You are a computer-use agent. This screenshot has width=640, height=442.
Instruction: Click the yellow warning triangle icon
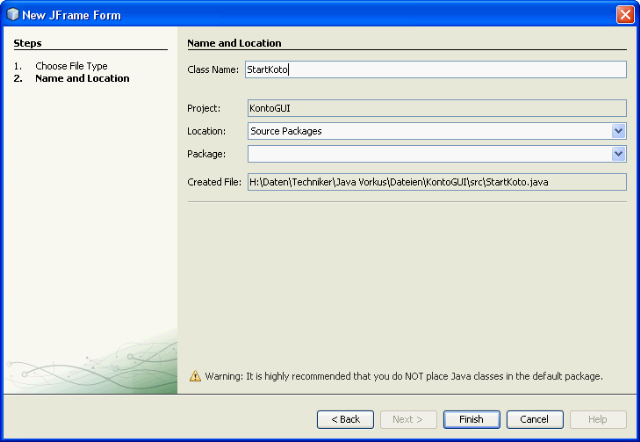tap(195, 376)
